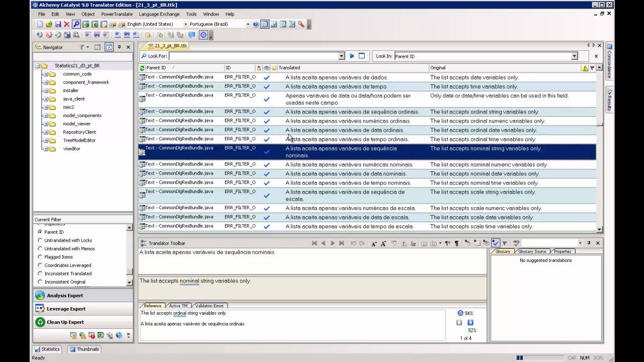Click the blue checkmark validate icon in Translator Toolbar
The image size is (644, 362).
(496, 243)
